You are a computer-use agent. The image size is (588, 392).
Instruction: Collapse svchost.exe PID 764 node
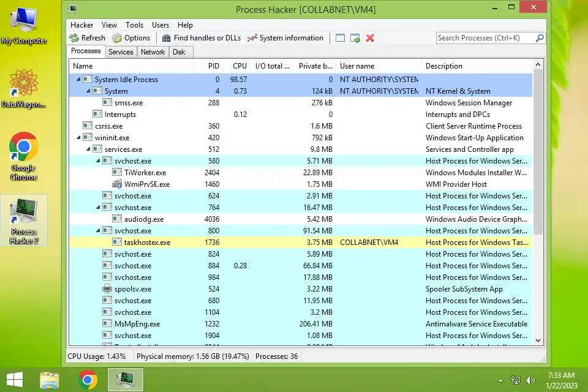tap(98, 207)
